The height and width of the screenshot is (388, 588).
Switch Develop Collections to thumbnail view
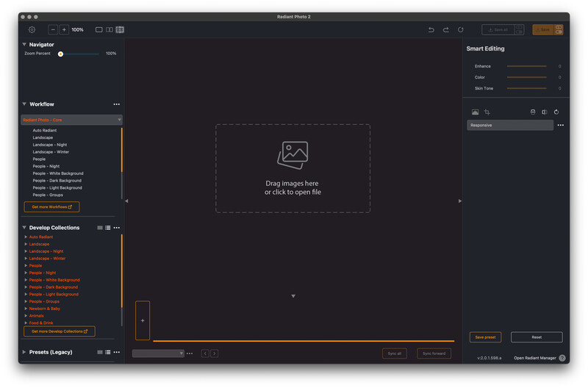coord(100,228)
